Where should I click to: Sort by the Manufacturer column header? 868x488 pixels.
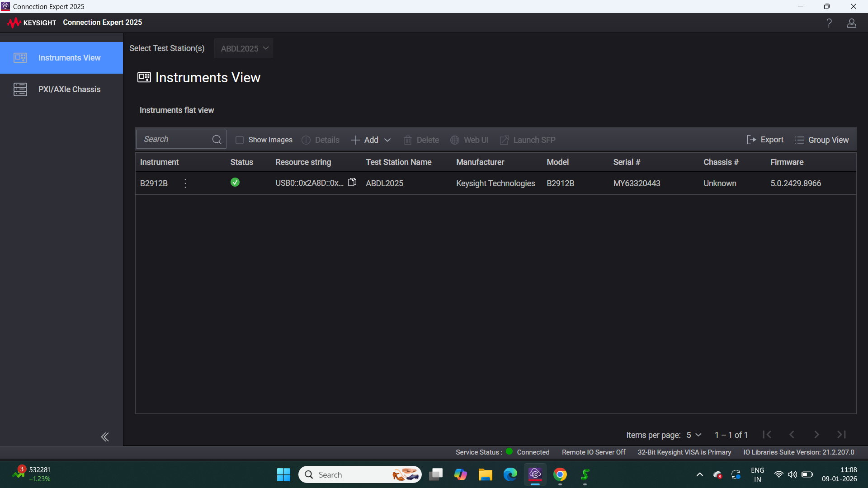click(x=480, y=162)
